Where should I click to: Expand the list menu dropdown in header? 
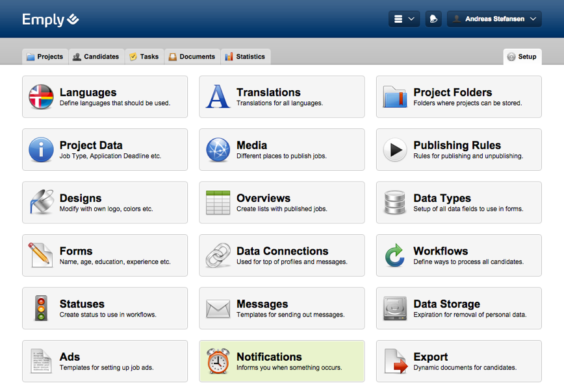pyautogui.click(x=404, y=19)
